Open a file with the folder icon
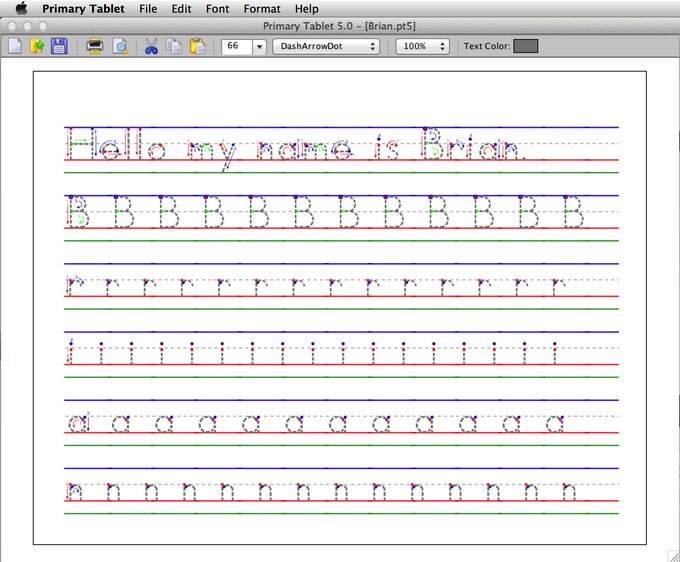Screen dimensions: 680x562 coord(37,46)
